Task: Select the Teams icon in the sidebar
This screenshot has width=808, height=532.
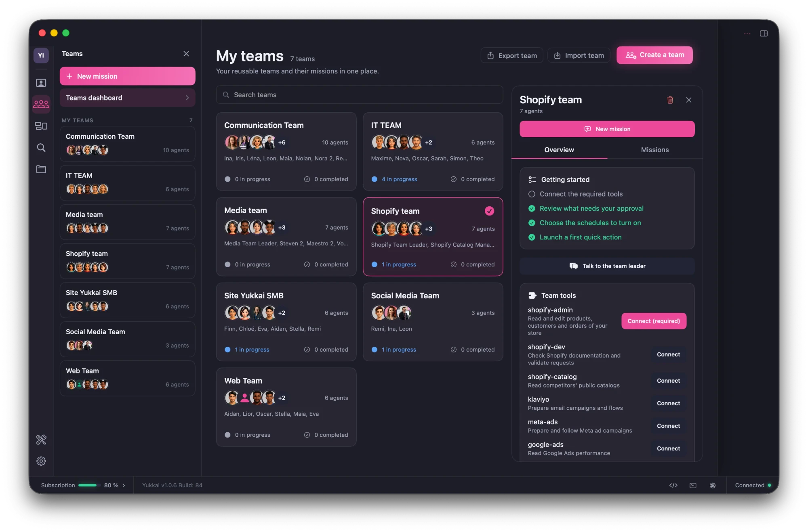Action: tap(41, 104)
